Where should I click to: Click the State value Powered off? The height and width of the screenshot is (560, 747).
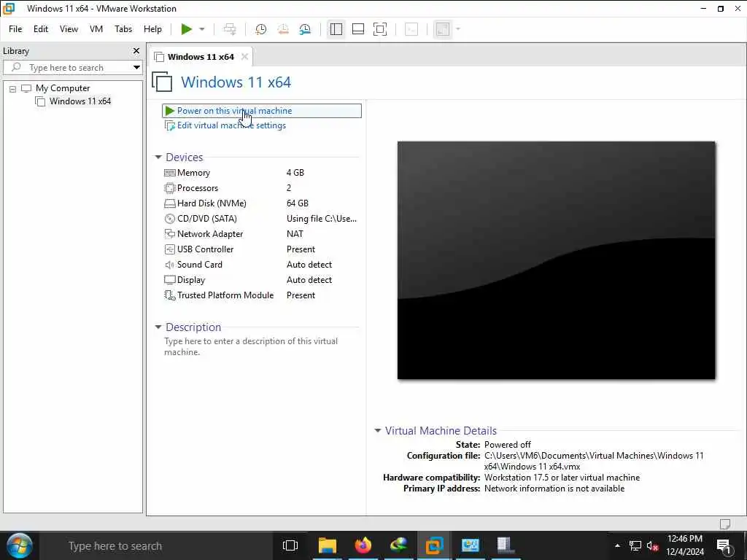508,445
